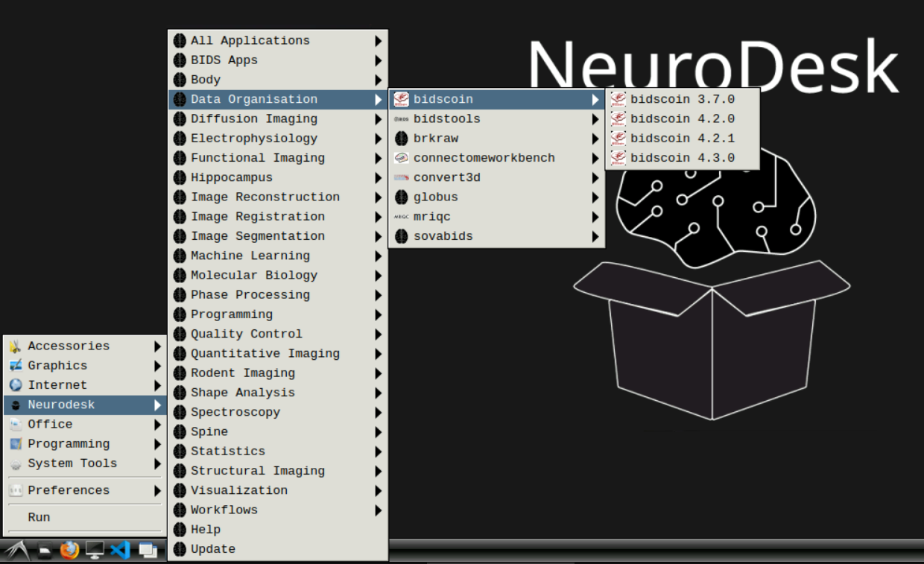Open the Molecular Biology category
The width and height of the screenshot is (924, 564).
278,275
